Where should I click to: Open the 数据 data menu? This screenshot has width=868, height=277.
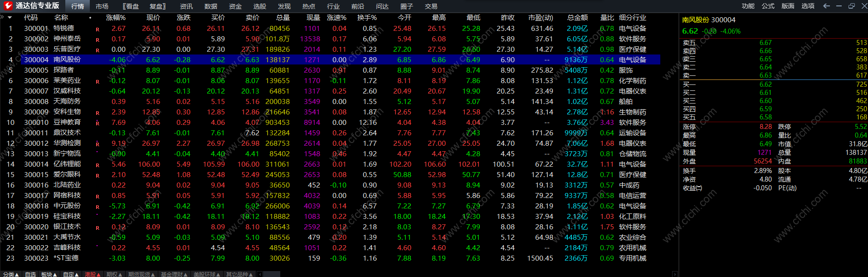click(x=211, y=6)
